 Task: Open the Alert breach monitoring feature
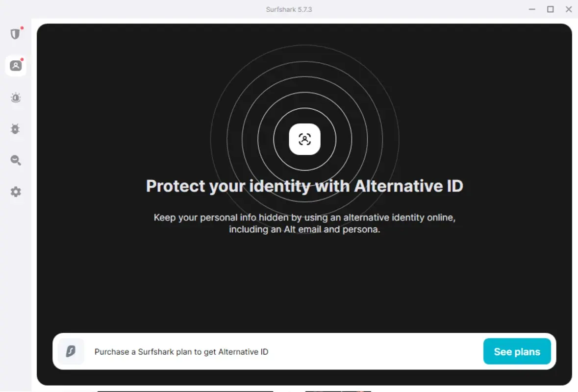click(x=15, y=98)
